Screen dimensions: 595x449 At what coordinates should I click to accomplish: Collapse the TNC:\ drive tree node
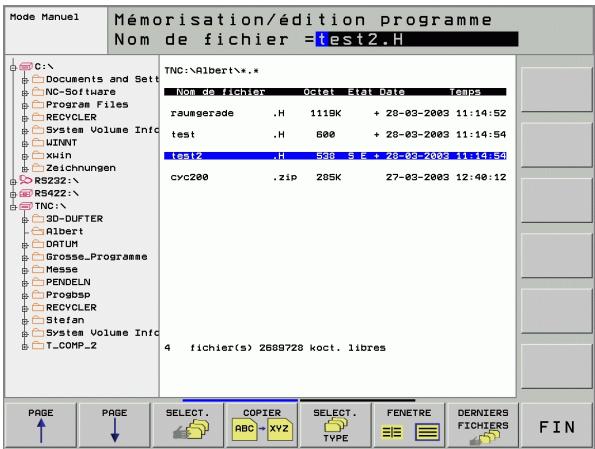point(13,207)
